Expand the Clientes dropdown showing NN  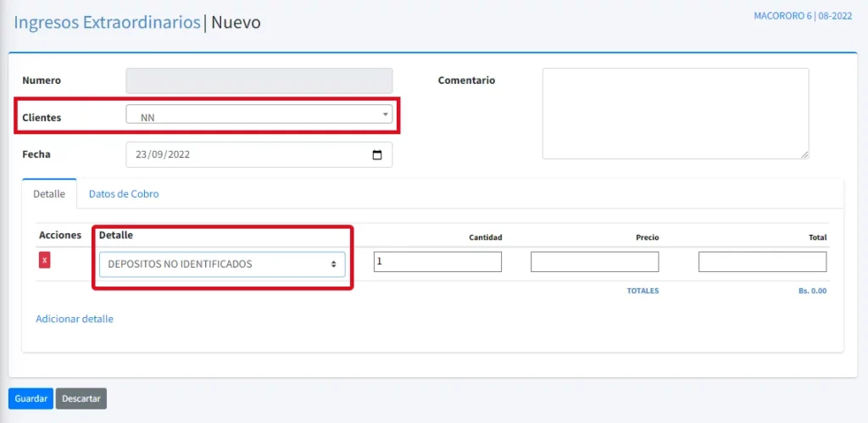pos(259,114)
